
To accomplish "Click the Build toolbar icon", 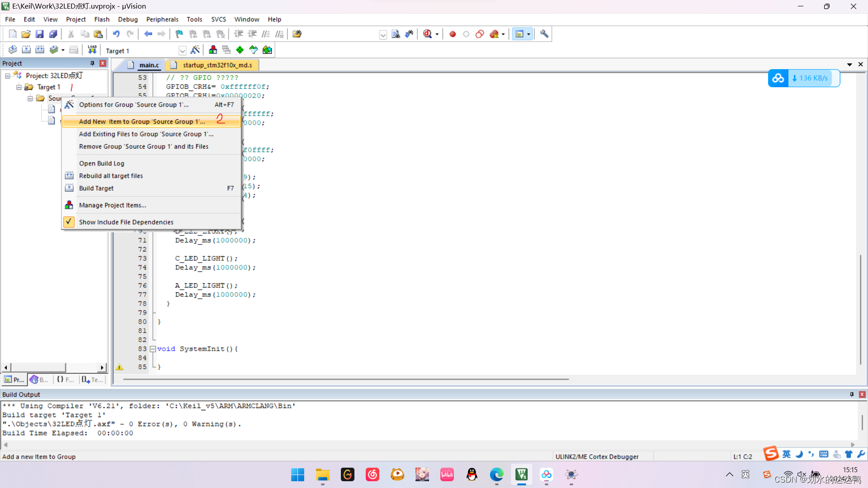I will pos(26,50).
